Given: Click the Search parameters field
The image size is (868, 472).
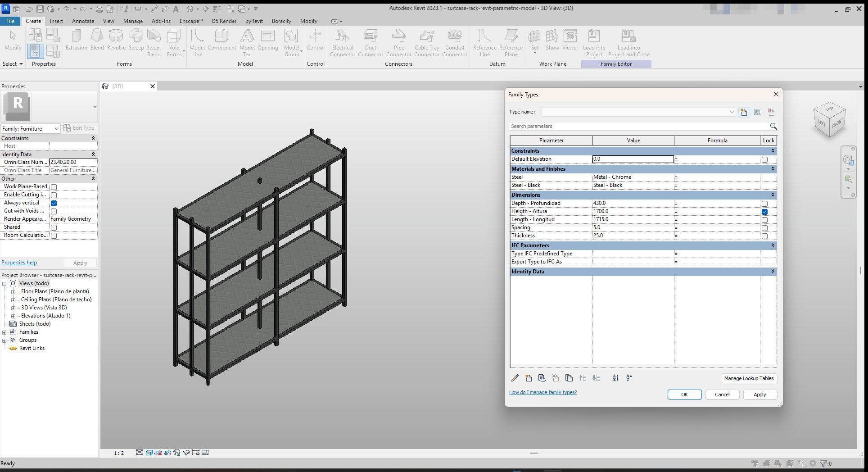Looking at the screenshot, I should [x=639, y=127].
